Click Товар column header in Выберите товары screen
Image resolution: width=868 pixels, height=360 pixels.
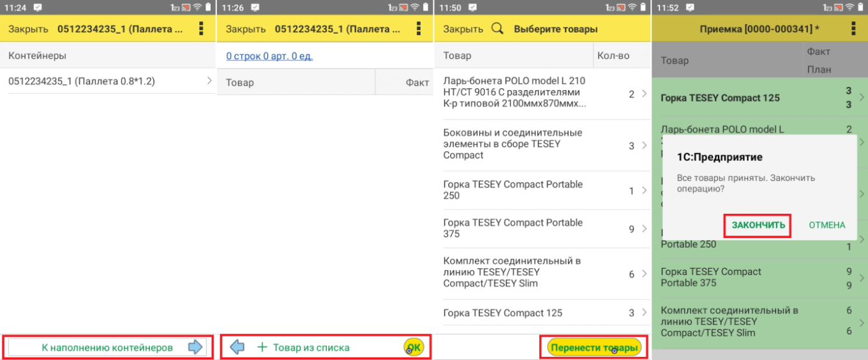coord(457,56)
